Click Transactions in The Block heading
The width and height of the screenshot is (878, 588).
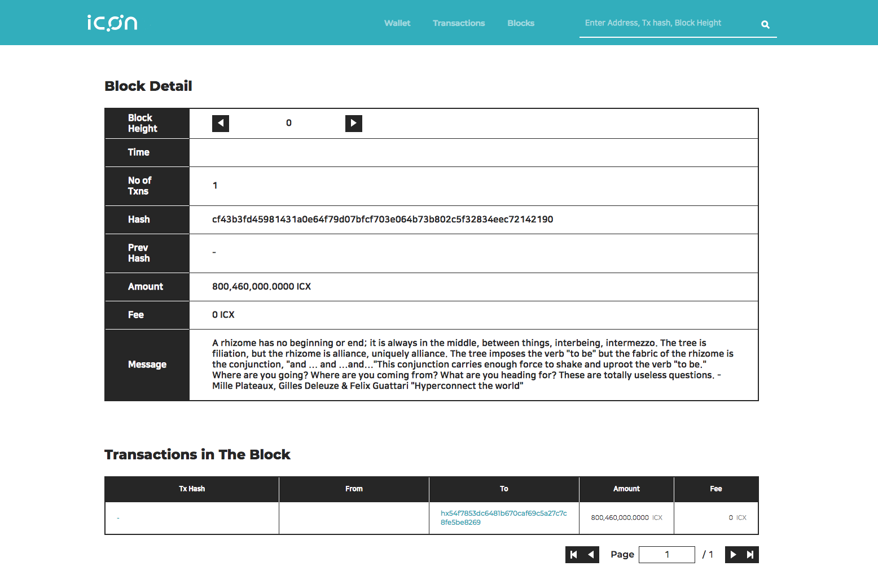coord(197,454)
